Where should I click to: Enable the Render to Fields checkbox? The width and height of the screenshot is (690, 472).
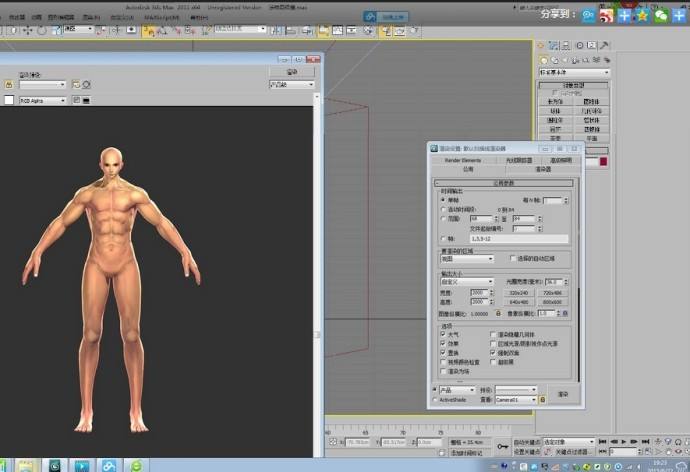point(443,370)
